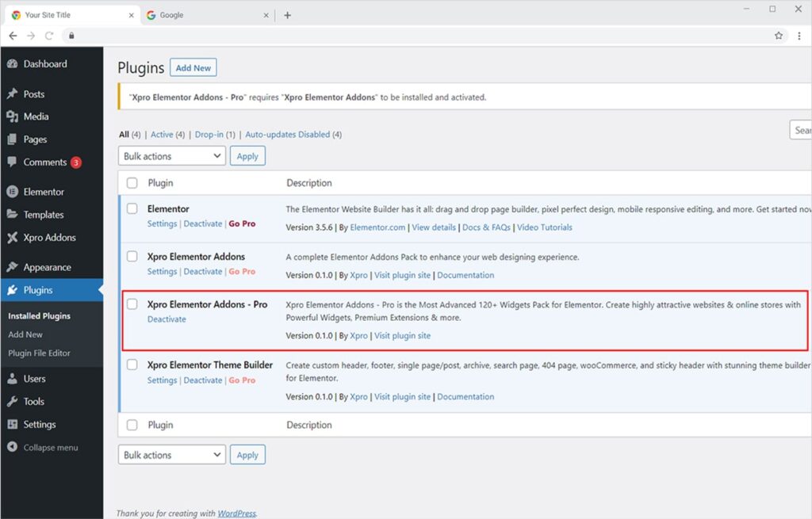Screen dimensions: 812x519
Task: Click the Elementor icon in sidebar
Action: 12,192
